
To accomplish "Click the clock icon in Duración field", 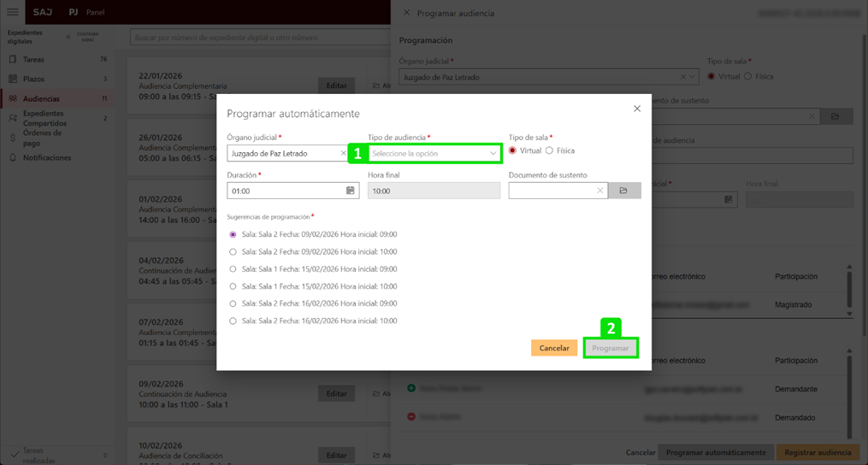I will coord(350,191).
